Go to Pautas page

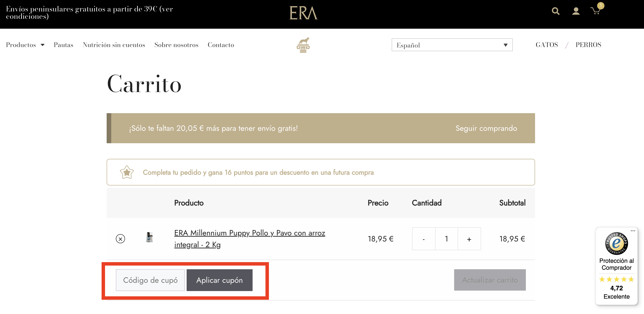click(63, 45)
